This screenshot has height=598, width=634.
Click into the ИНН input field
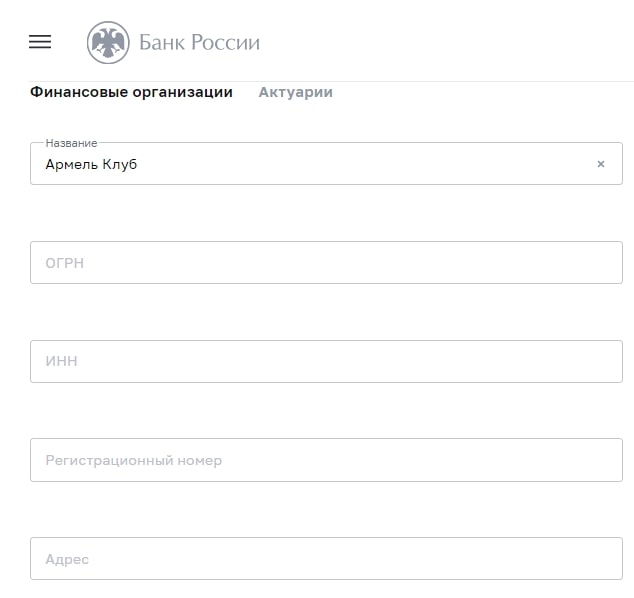[326, 361]
